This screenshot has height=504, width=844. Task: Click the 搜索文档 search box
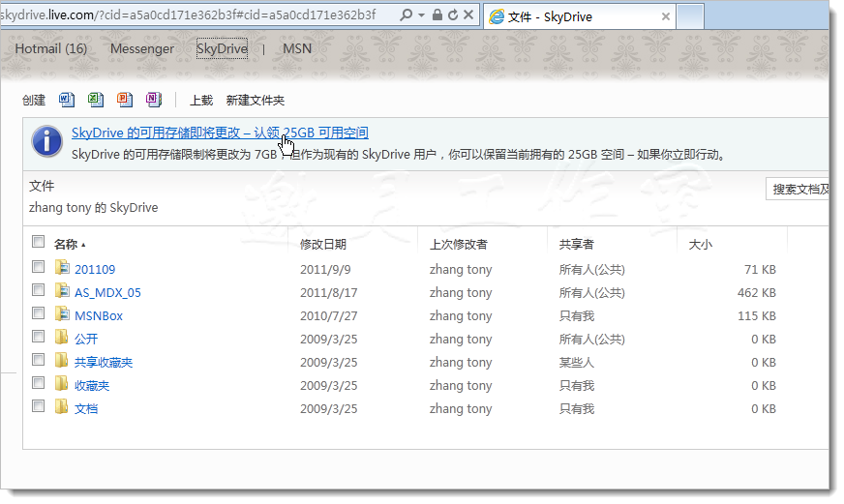point(798,190)
